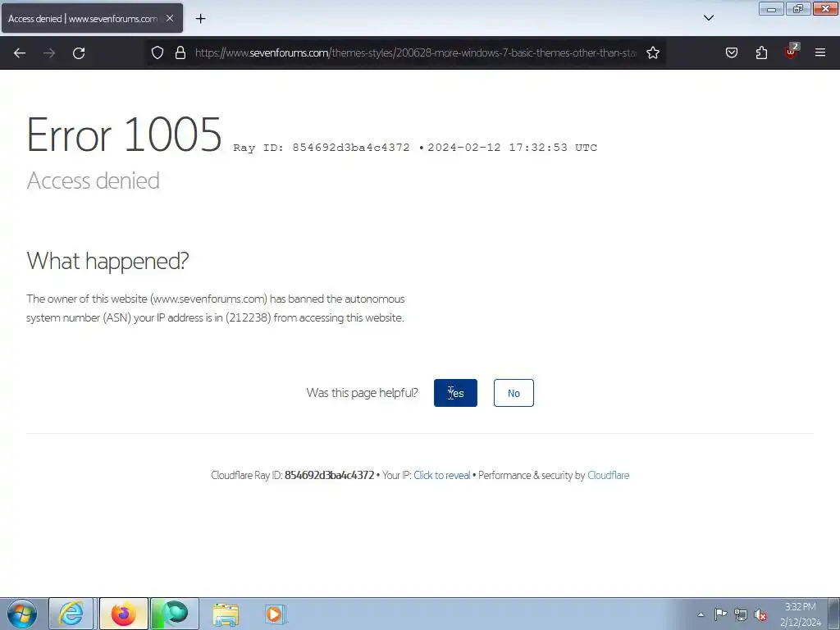Open the clock showing 3:32 PM
The height and width of the screenshot is (630, 840).
pyautogui.click(x=801, y=614)
